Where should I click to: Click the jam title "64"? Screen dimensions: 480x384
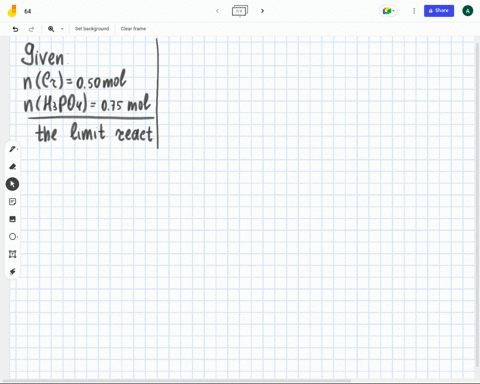pyautogui.click(x=28, y=11)
